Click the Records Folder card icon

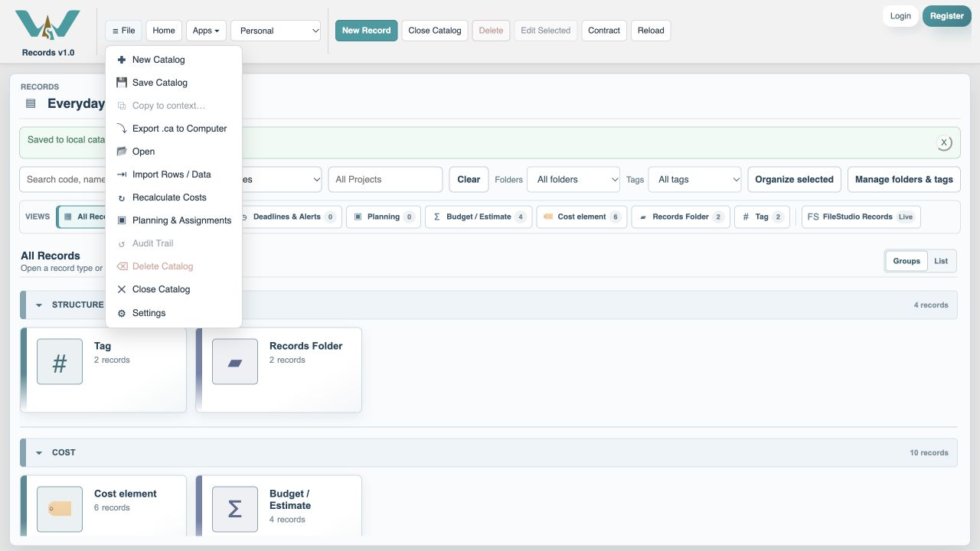tap(235, 361)
